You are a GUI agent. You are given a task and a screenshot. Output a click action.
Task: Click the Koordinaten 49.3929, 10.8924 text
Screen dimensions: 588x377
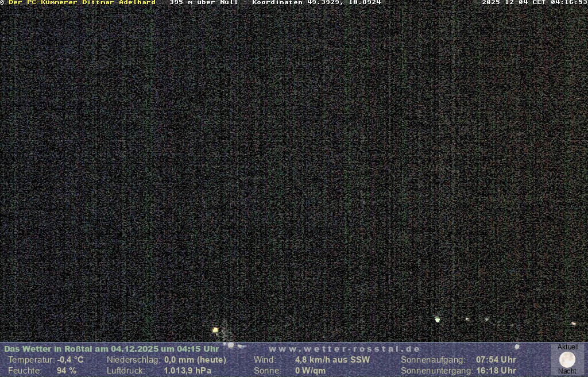coord(316,2)
